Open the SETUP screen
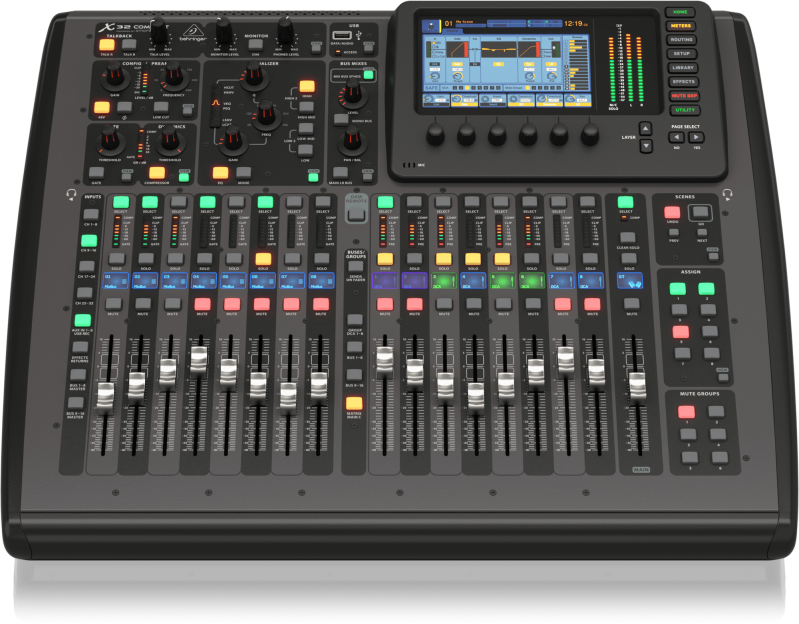 (x=682, y=53)
